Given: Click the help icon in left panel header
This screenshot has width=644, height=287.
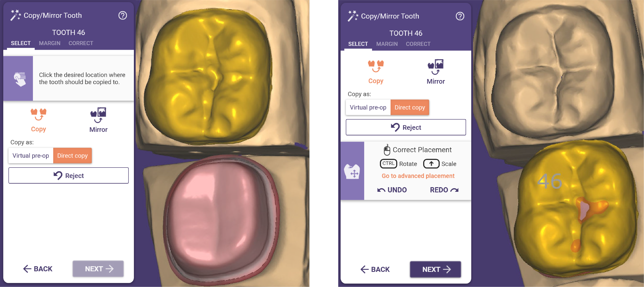Looking at the screenshot, I should (122, 16).
